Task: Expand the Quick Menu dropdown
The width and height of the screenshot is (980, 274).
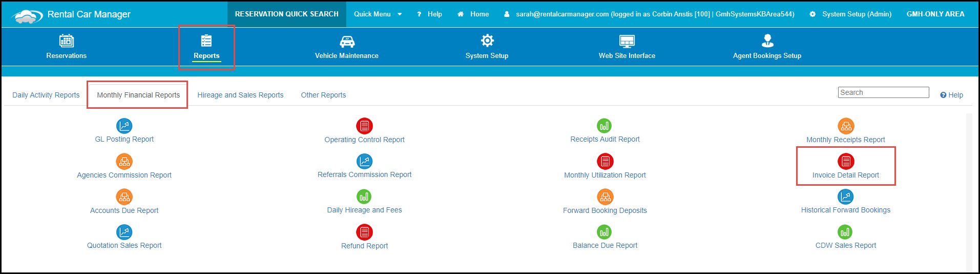Action: click(378, 14)
